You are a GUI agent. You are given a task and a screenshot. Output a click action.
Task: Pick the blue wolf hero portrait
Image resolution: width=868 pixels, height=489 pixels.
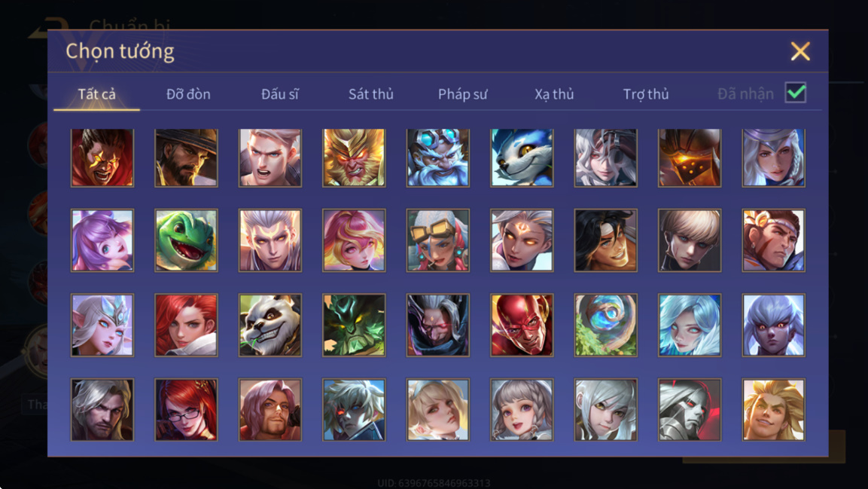522,157
